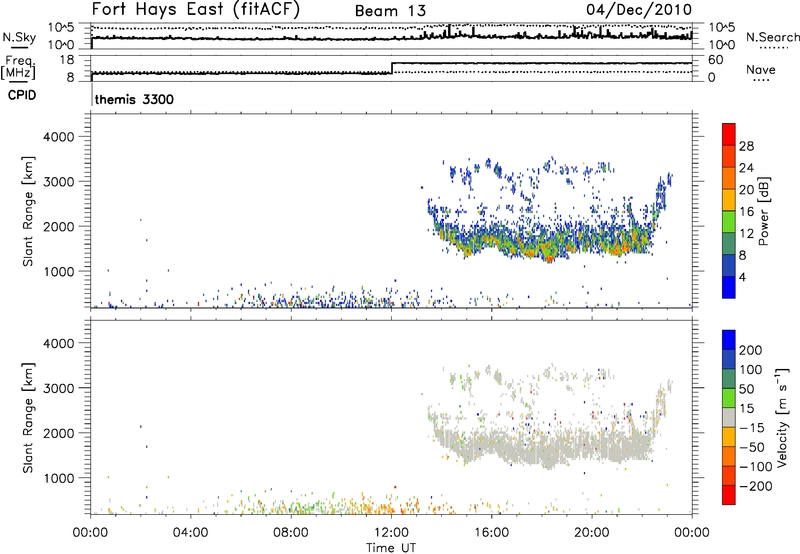
Task: Click the 1000 tick in the Velocity panel
Action: [58, 478]
